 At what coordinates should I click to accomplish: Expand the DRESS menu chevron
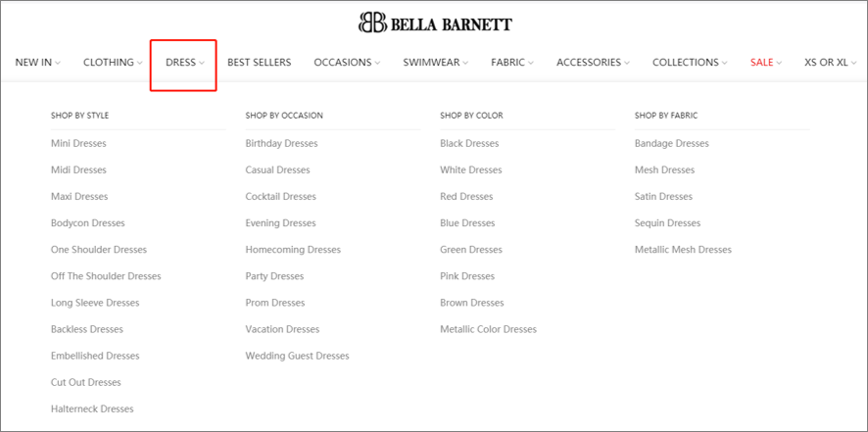202,63
